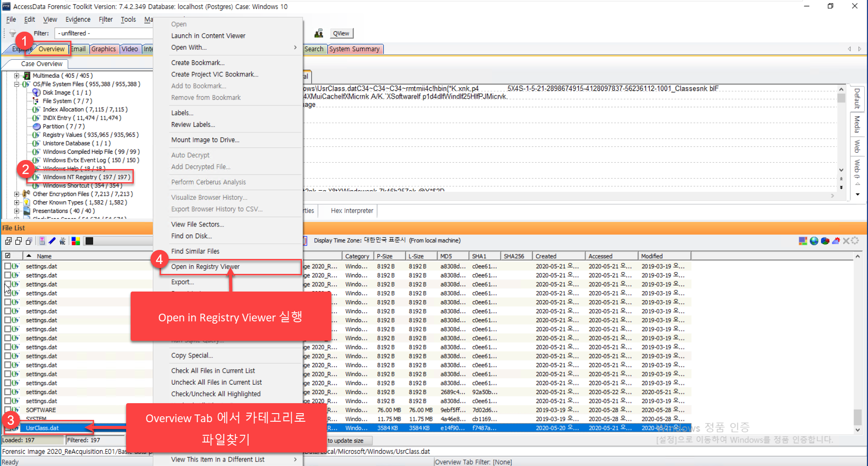
Task: Open the Open With submenu arrow
Action: (x=295, y=47)
